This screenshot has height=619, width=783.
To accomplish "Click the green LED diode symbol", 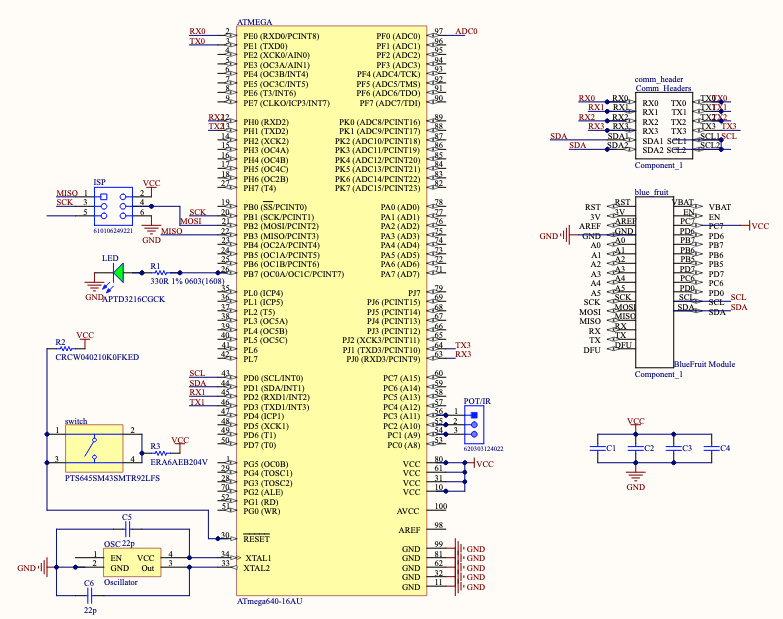I will click(118, 270).
